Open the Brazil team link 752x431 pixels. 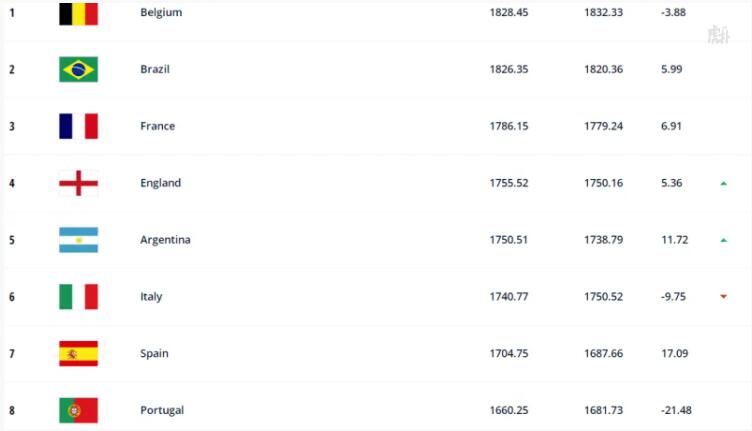tap(155, 69)
